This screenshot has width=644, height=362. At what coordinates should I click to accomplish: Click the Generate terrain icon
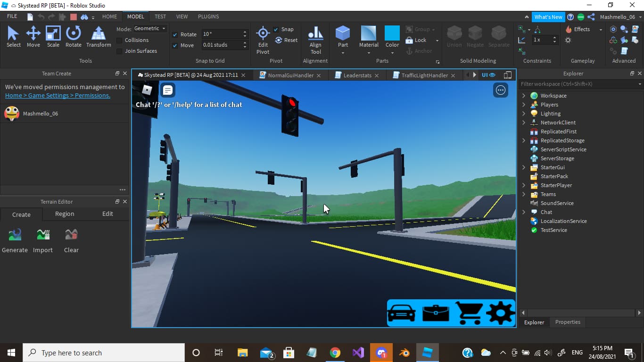(14, 234)
